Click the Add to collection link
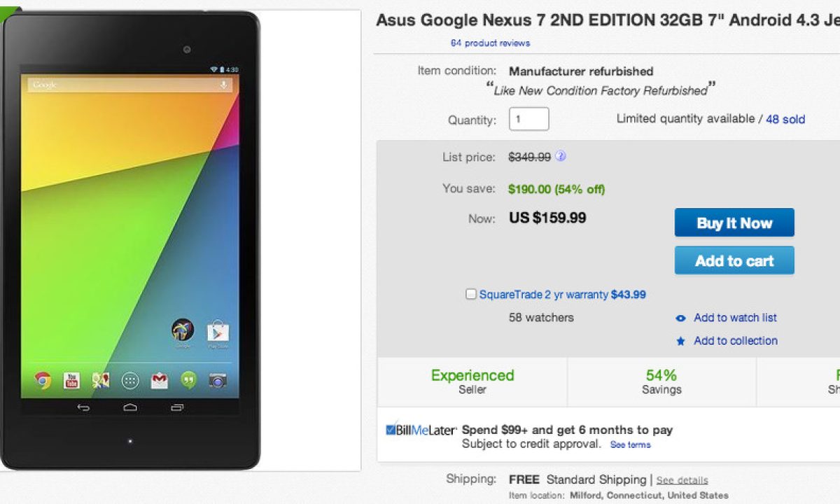 735,341
